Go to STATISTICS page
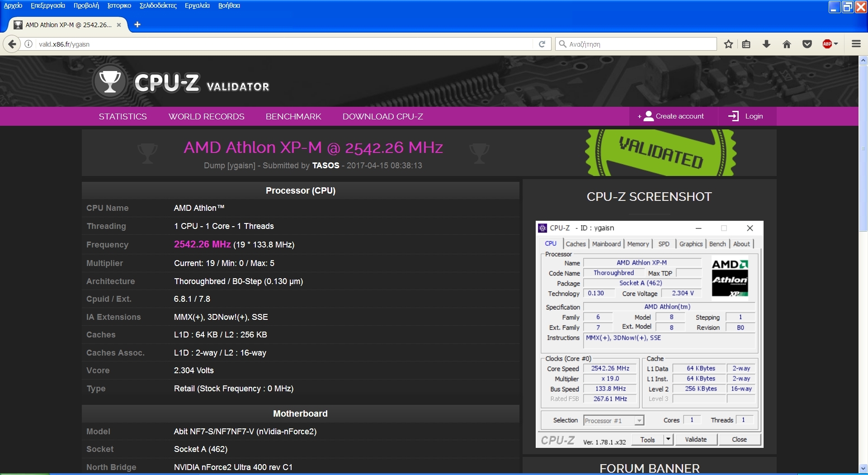The height and width of the screenshot is (475, 868). click(123, 116)
